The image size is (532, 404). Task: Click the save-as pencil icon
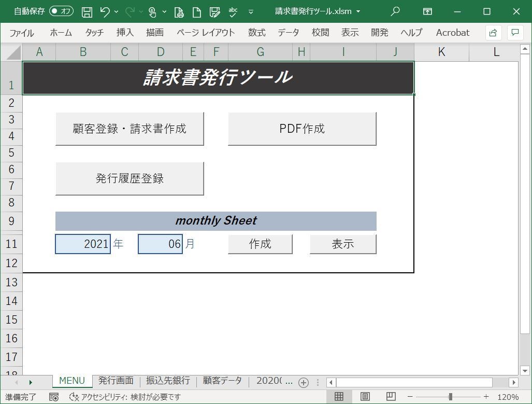click(x=215, y=12)
